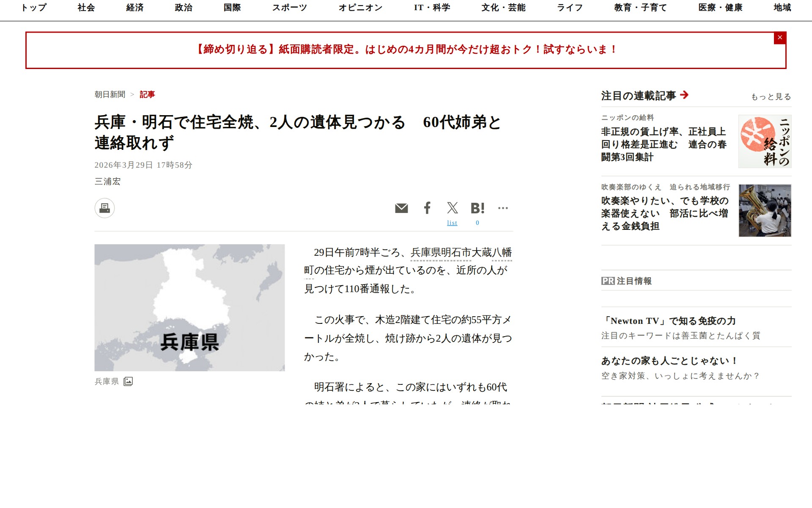Share article via email icon
The width and height of the screenshot is (812, 508).
click(401, 208)
